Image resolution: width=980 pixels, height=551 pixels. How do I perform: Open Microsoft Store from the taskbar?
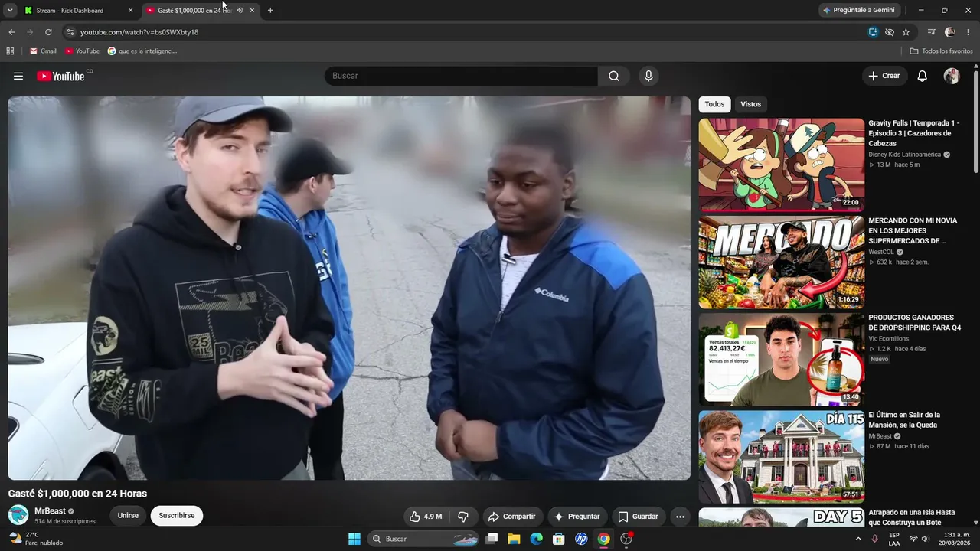[559, 539]
